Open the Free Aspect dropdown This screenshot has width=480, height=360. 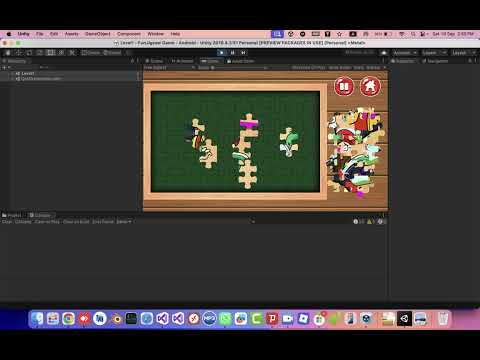[x=169, y=68]
